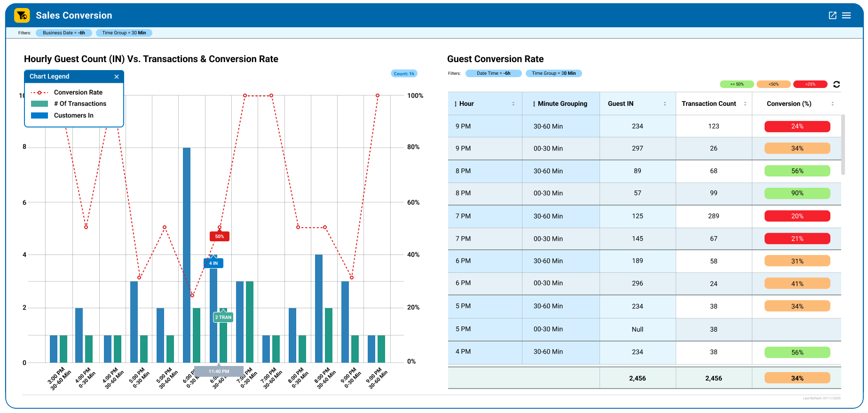The width and height of the screenshot is (868, 413).
Task: Sort by Transaction Count column arrows
Action: (x=745, y=104)
